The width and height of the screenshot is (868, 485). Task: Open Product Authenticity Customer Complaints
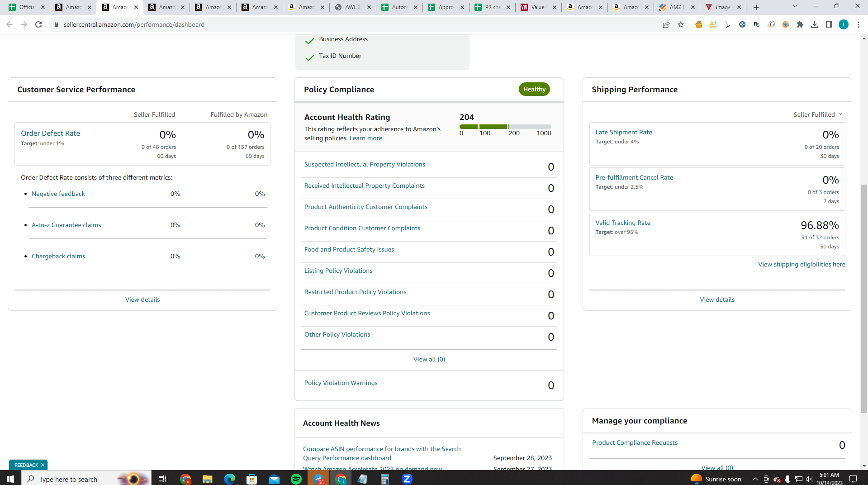365,207
